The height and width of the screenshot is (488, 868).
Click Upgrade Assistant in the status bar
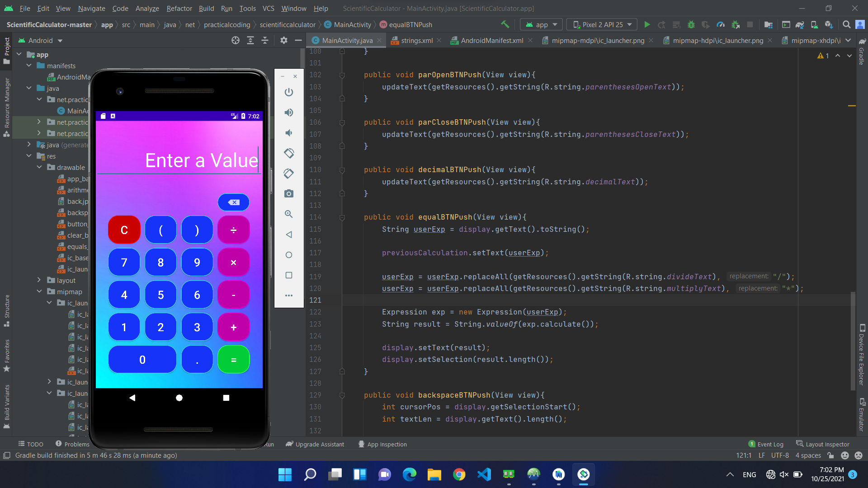315,444
